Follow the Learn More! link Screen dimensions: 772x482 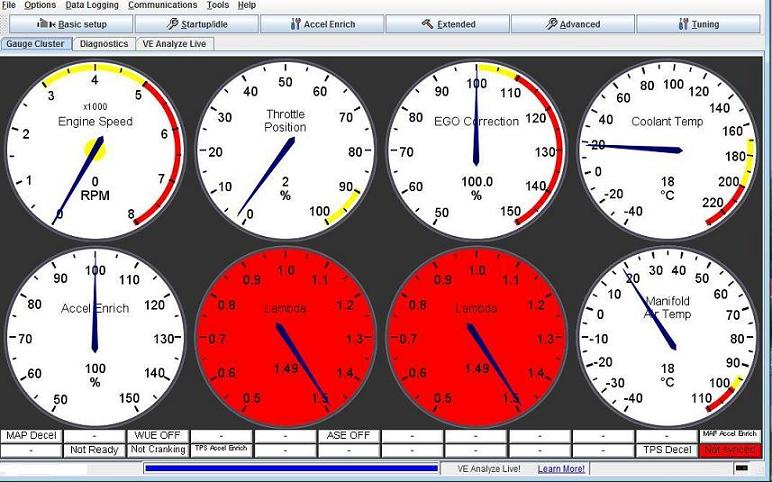[561, 468]
